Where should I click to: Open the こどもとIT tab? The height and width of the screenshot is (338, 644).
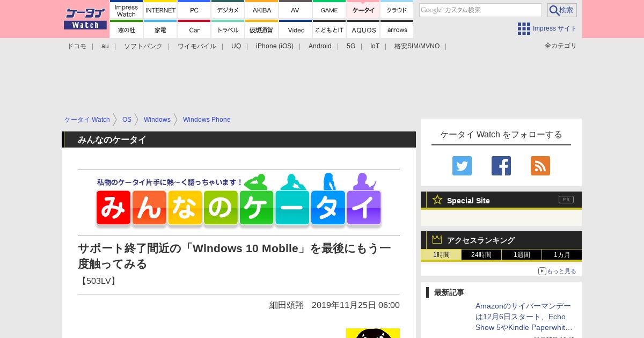[x=329, y=30]
